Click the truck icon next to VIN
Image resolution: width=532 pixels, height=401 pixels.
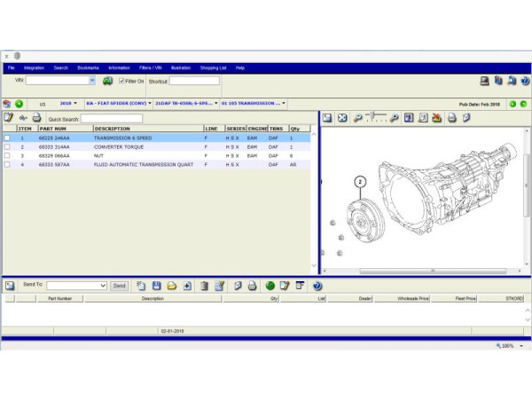[107, 81]
